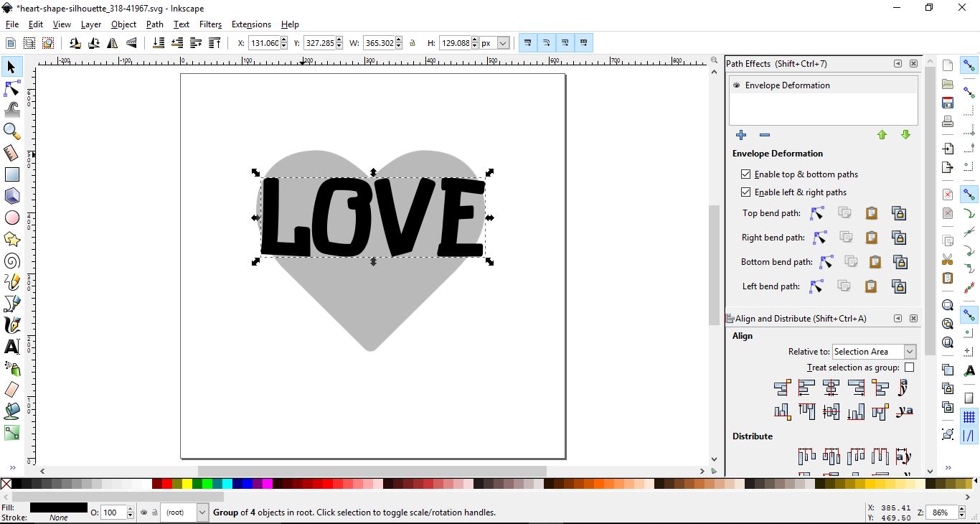Paste Right bend path from clipboard
This screenshot has height=524, width=980.
(871, 238)
